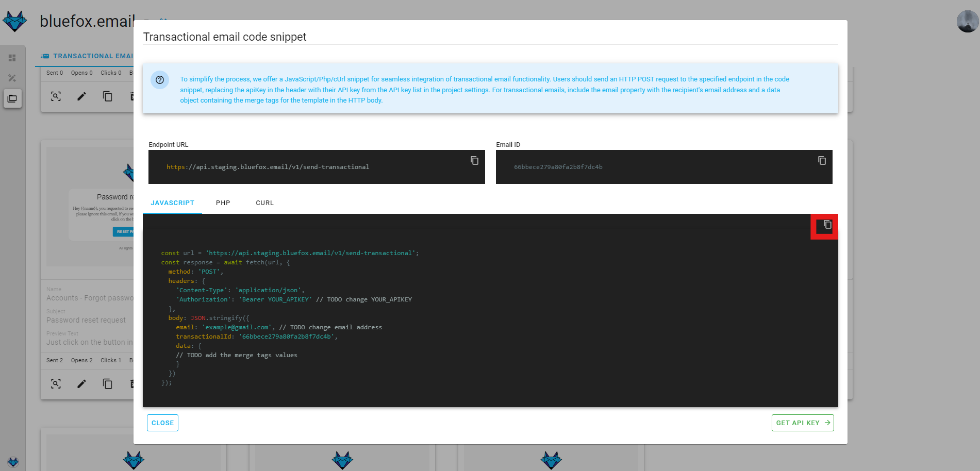Edit the Forgot password email
Screen dimensions: 980x471
point(81,384)
